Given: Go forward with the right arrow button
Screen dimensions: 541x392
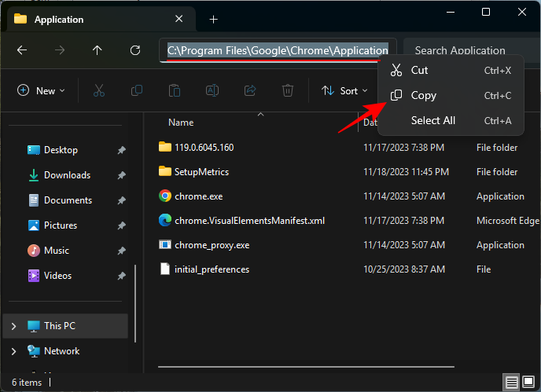Looking at the screenshot, I should pyautogui.click(x=60, y=50).
